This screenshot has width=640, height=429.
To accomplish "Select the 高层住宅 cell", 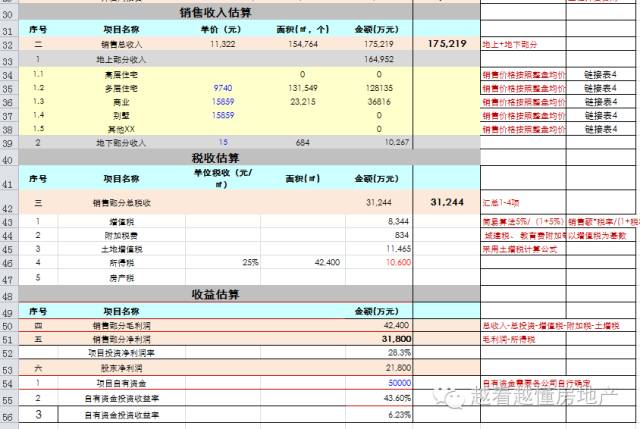I will 121,74.
